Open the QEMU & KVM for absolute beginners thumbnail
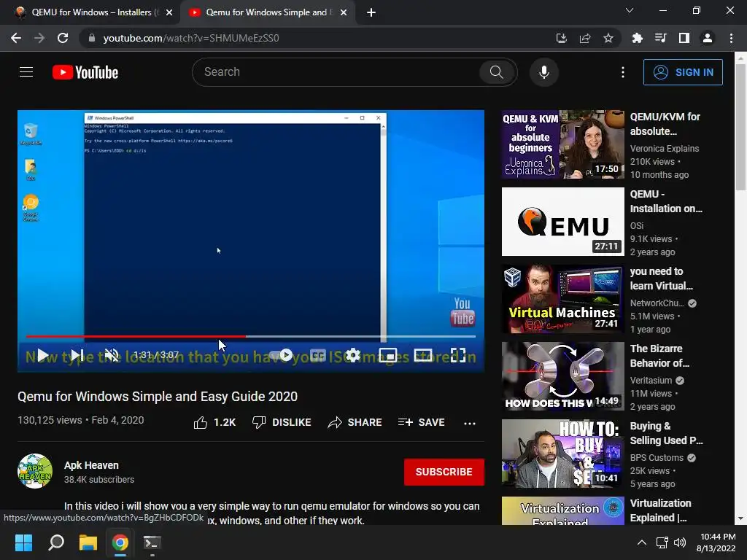 tap(562, 144)
